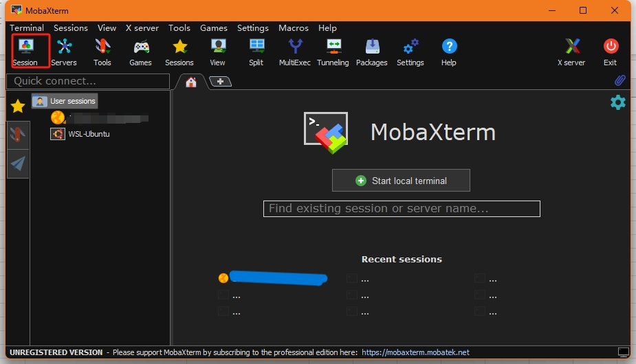Click Start local terminal button
The height and width of the screenshot is (364, 636).
point(401,181)
